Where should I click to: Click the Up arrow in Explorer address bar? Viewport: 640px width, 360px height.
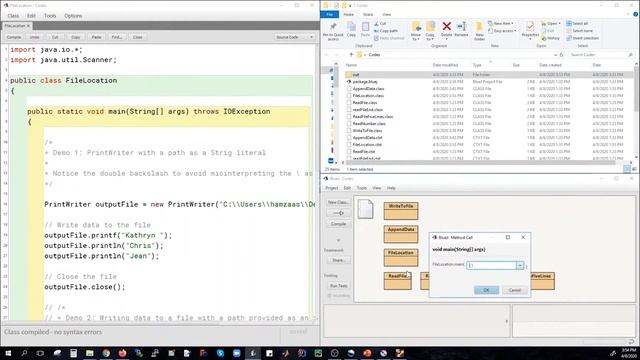[351, 55]
